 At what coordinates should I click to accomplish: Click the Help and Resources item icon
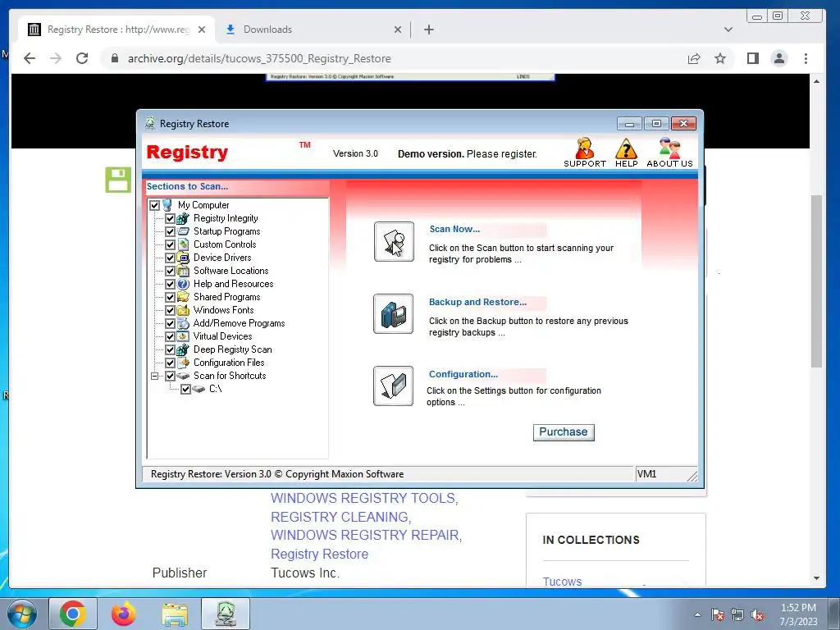(183, 284)
